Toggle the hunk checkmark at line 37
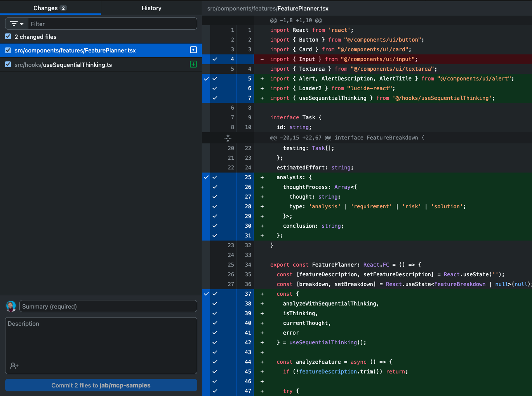532x396 pixels. tap(206, 294)
